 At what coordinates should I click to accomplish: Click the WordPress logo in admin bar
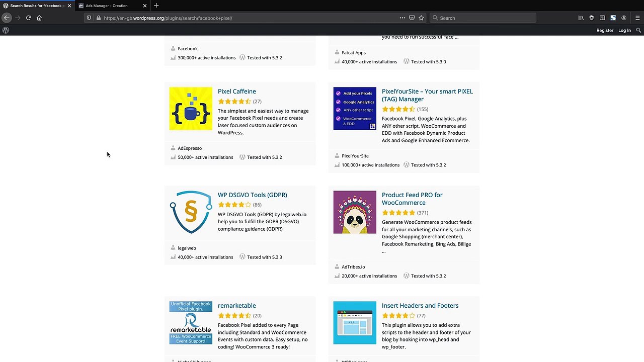pyautogui.click(x=6, y=30)
